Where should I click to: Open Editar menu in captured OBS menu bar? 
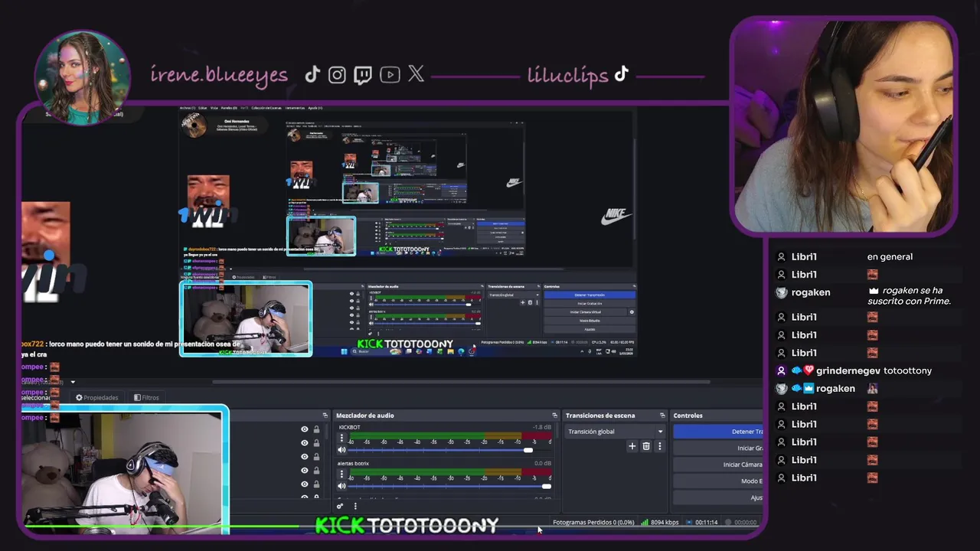coord(203,108)
